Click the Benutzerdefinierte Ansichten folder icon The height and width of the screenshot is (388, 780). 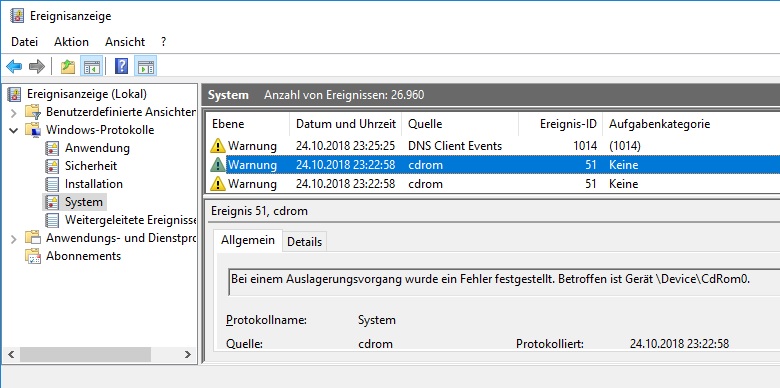(33, 112)
